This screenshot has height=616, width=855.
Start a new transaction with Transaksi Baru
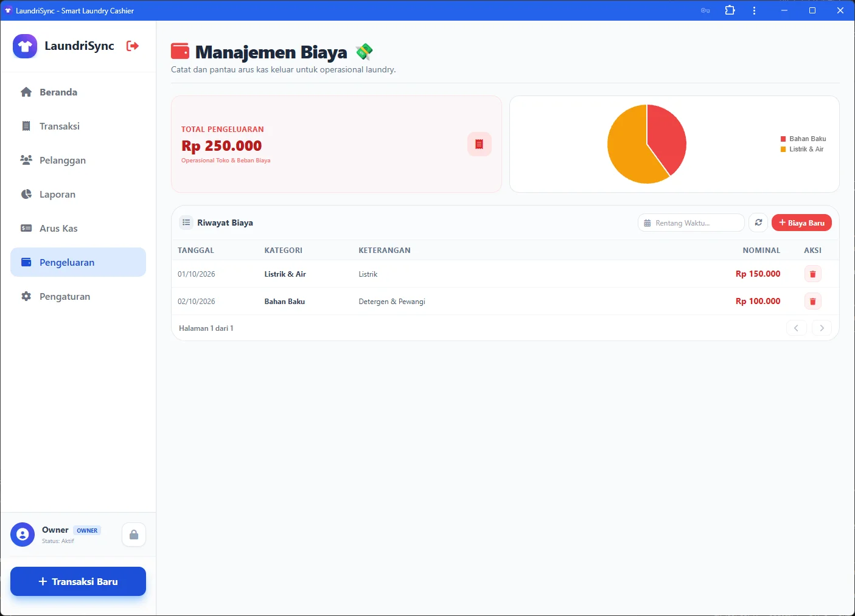(78, 581)
